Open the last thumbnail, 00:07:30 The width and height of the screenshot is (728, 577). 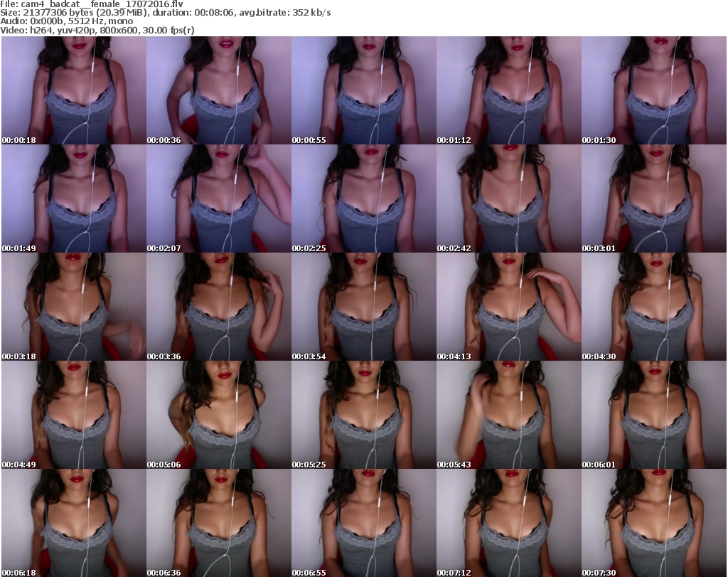(654, 523)
